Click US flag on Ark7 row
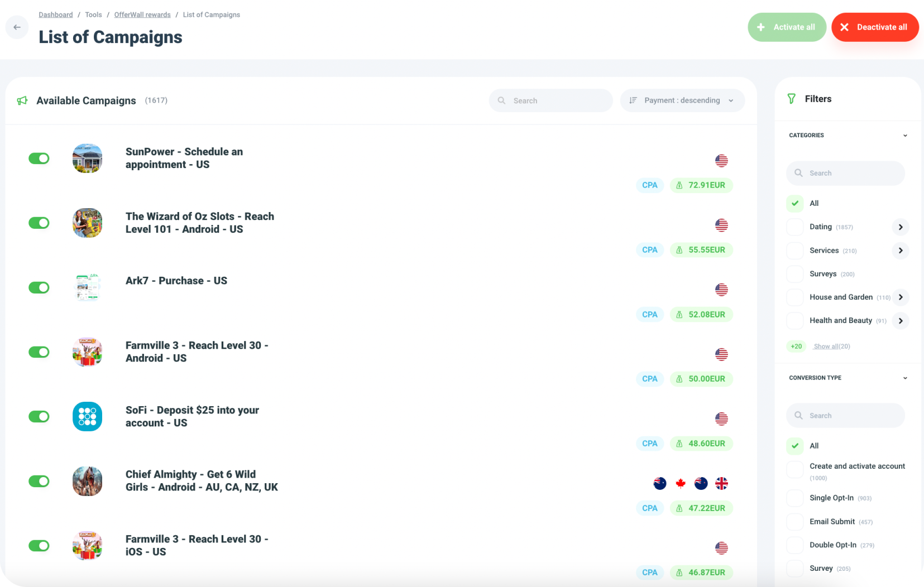 tap(721, 290)
